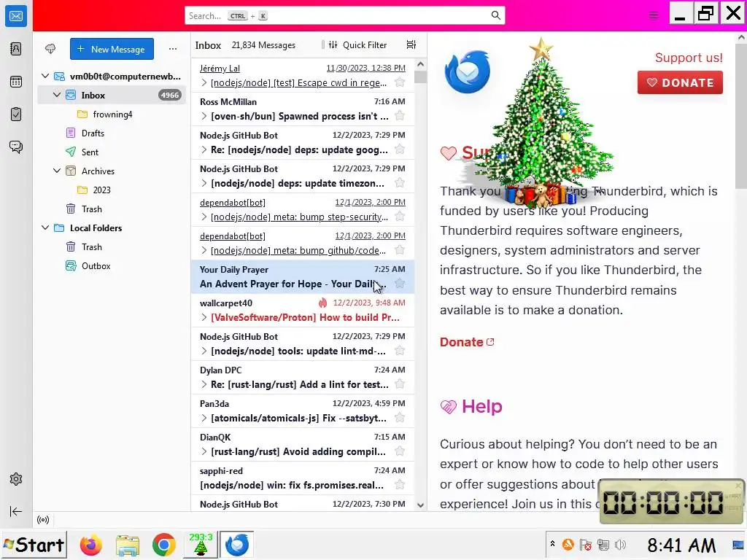The image size is (747, 560).
Task: Click the 8:41 AM taskbar clock
Action: (x=681, y=545)
